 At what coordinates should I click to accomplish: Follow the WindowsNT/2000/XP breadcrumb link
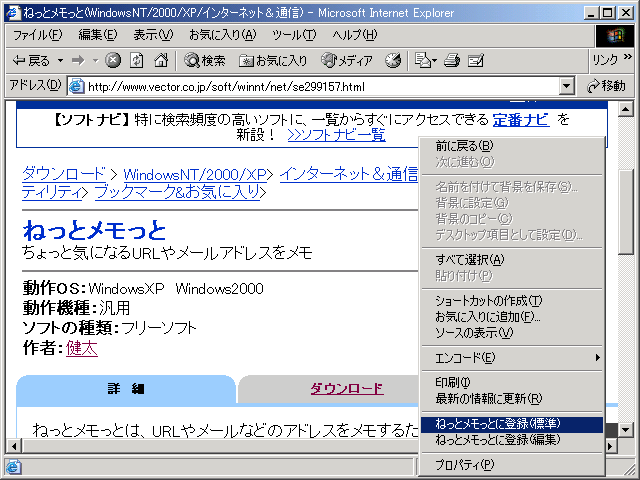coord(195,175)
